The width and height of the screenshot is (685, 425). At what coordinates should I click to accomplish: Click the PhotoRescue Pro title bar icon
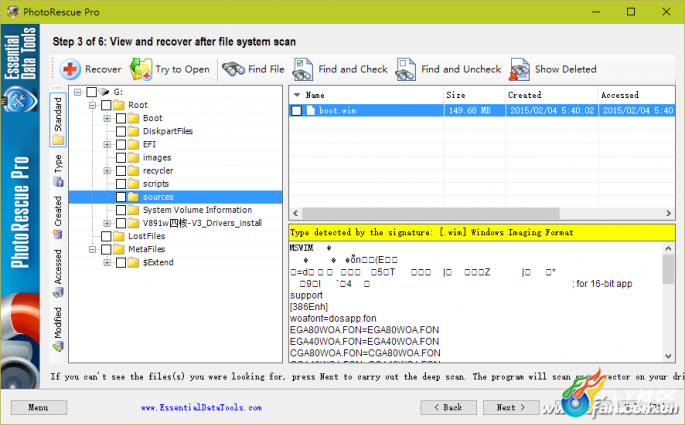(13, 11)
